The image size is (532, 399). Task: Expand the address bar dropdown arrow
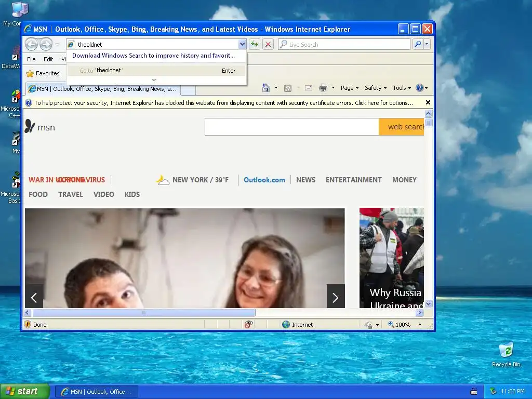pos(242,44)
